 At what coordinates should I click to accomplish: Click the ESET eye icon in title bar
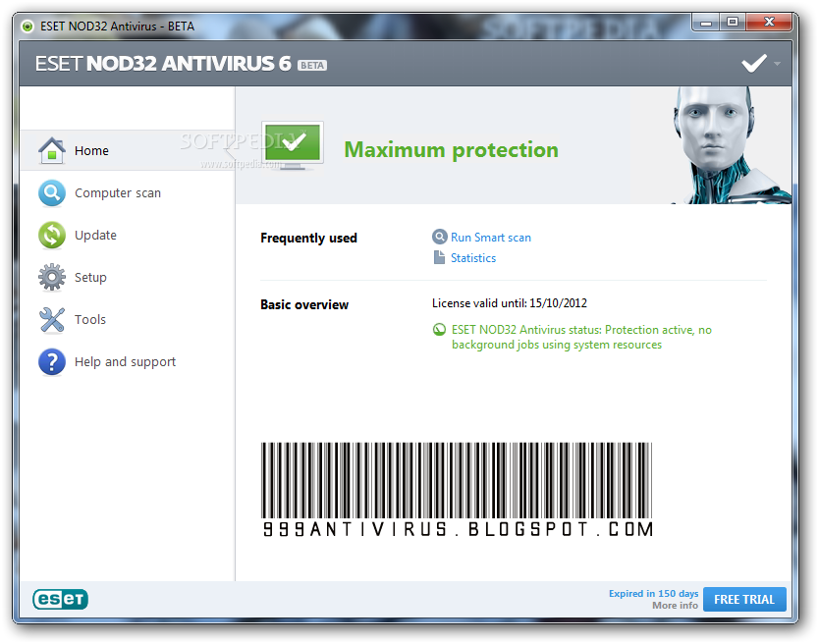[x=27, y=27]
